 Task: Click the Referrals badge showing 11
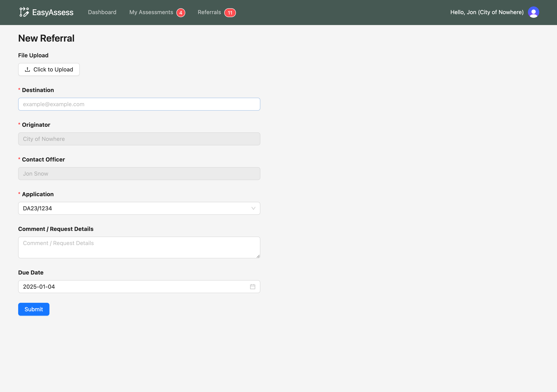[230, 13]
